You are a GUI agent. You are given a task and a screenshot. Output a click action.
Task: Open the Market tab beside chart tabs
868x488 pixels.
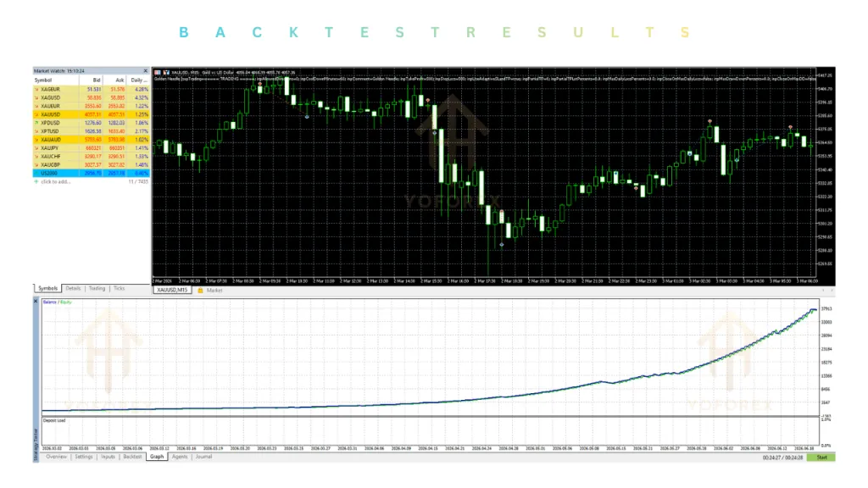214,290
